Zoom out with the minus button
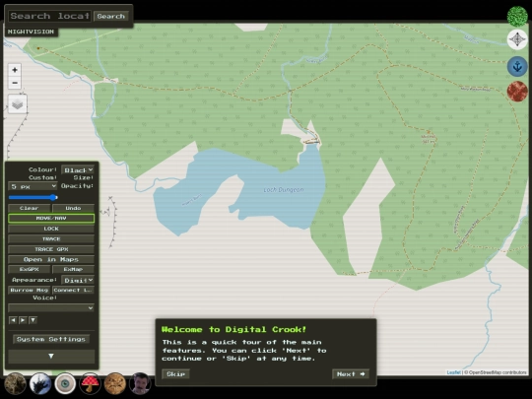This screenshot has width=532, height=399. pos(15,83)
